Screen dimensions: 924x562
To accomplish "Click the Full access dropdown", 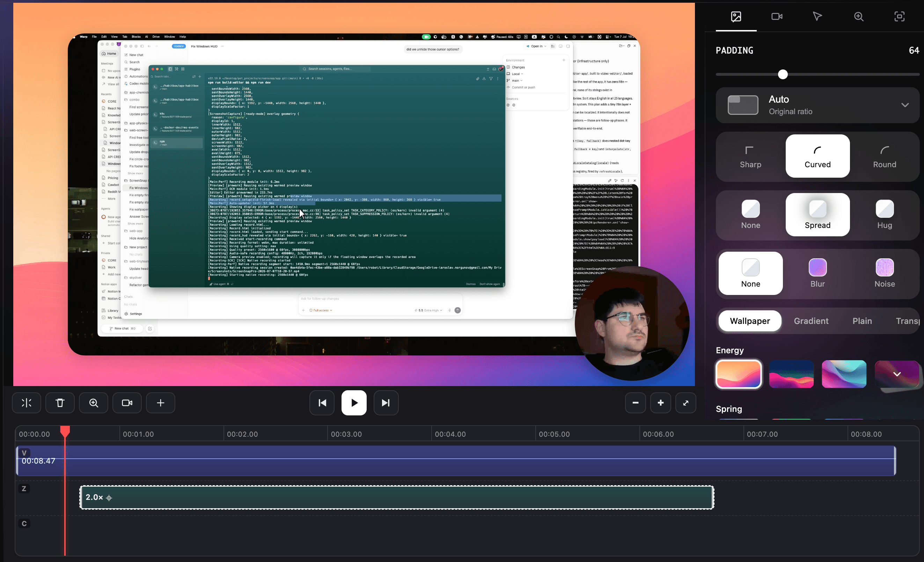I will point(321,310).
